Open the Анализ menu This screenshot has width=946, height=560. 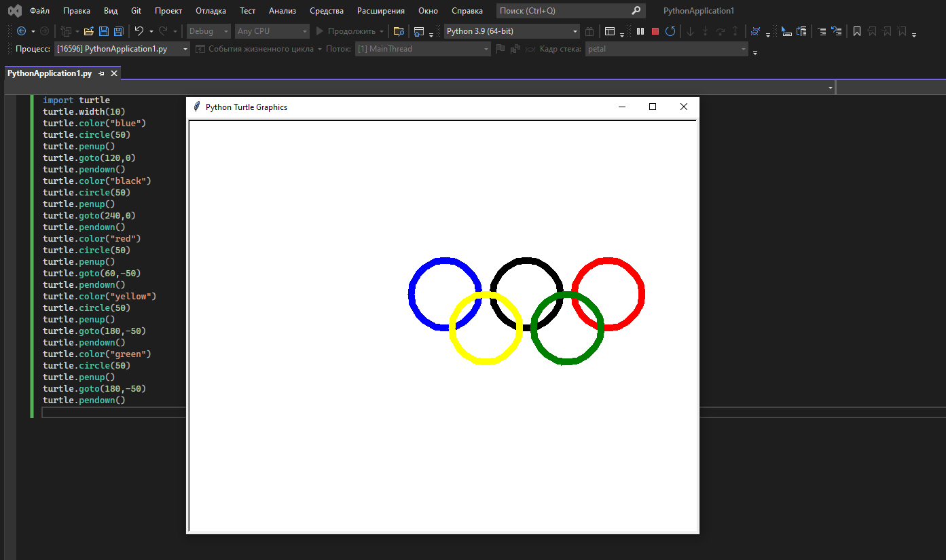[283, 11]
